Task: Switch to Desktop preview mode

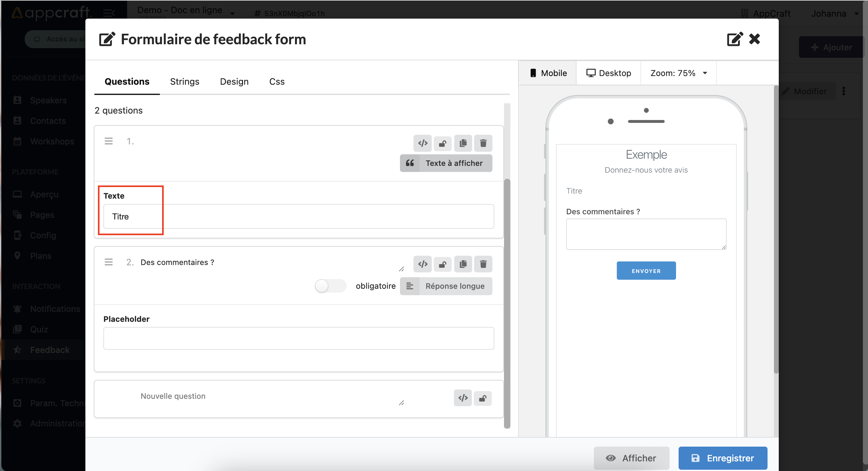Action: pos(608,73)
